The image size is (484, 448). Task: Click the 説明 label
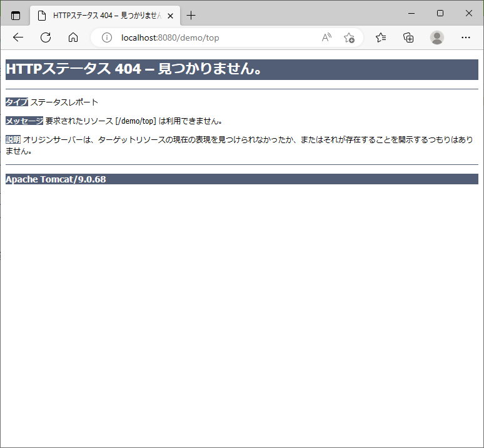tap(13, 140)
